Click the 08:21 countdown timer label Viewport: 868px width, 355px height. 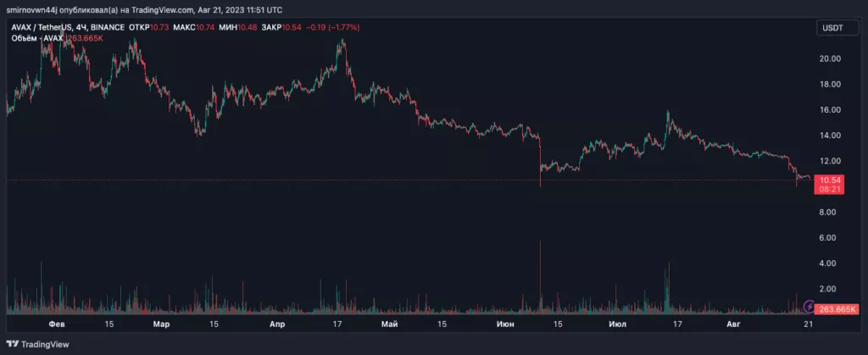tap(831, 189)
